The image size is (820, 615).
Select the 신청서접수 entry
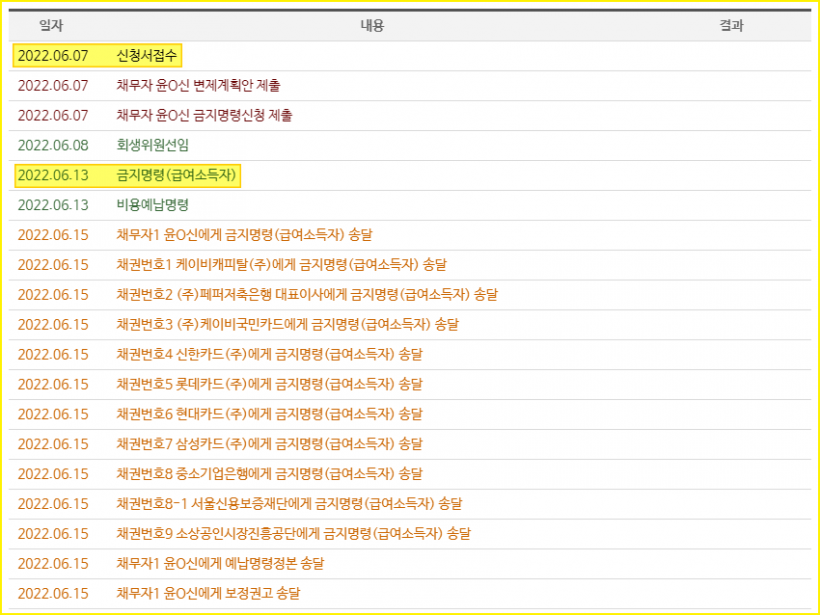(x=146, y=55)
